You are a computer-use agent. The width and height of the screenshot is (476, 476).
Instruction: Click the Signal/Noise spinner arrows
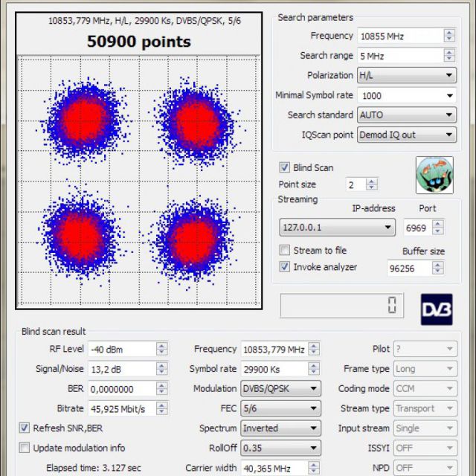pos(162,369)
